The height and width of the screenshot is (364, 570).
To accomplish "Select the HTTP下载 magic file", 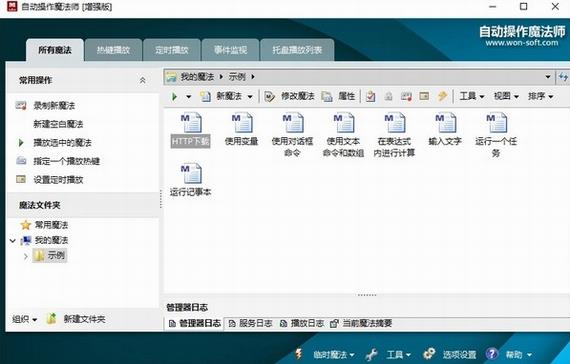I will coord(190,130).
